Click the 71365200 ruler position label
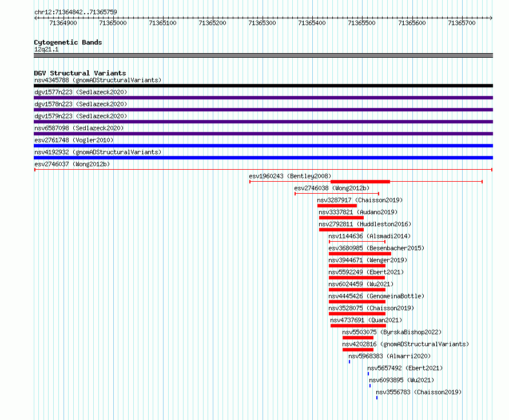The height and width of the screenshot is (420, 509). click(x=212, y=23)
